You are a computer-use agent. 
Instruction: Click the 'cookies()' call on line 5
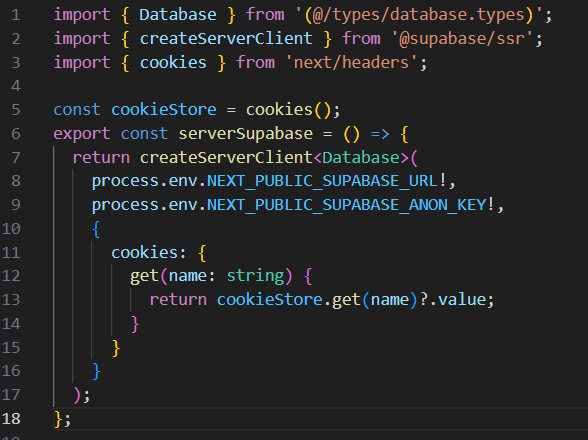288,110
